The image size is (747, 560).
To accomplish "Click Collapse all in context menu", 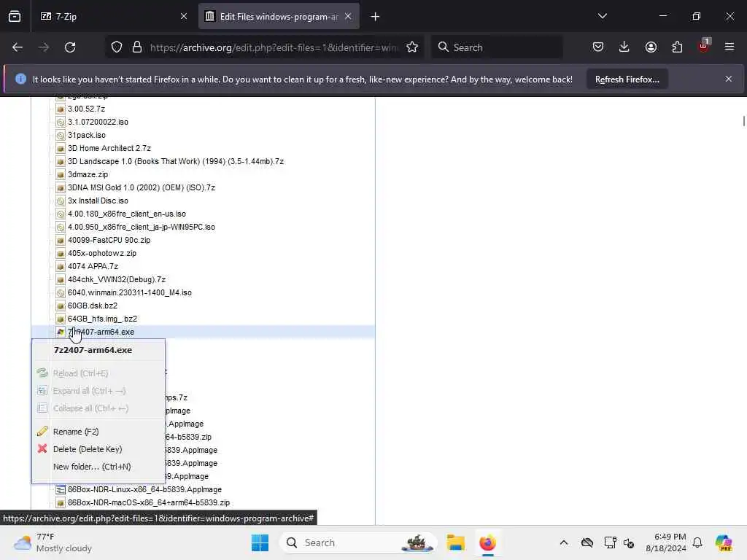I will tap(98, 408).
